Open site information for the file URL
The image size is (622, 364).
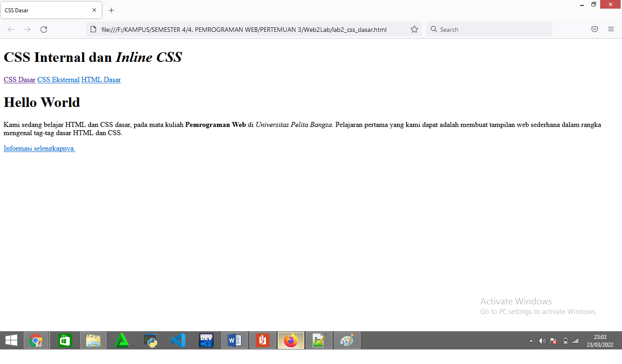93,29
